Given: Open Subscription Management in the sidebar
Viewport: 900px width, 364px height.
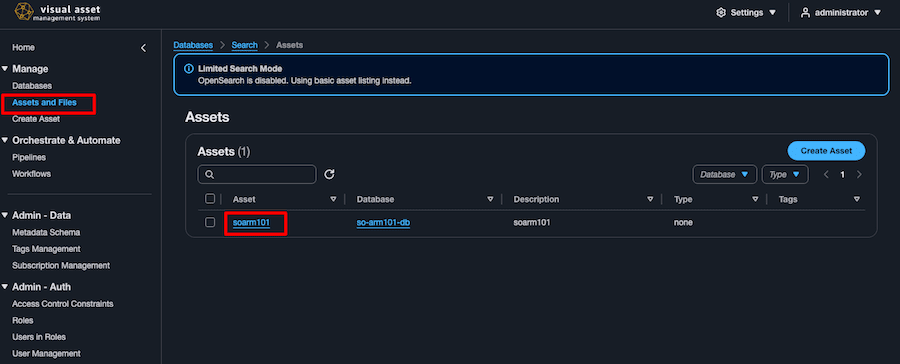Looking at the screenshot, I should [x=61, y=266].
